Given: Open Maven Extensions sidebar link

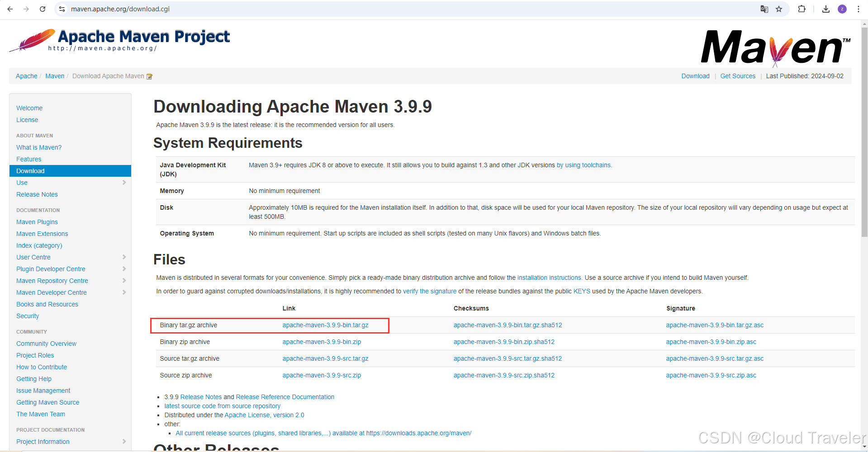Looking at the screenshot, I should (x=42, y=234).
